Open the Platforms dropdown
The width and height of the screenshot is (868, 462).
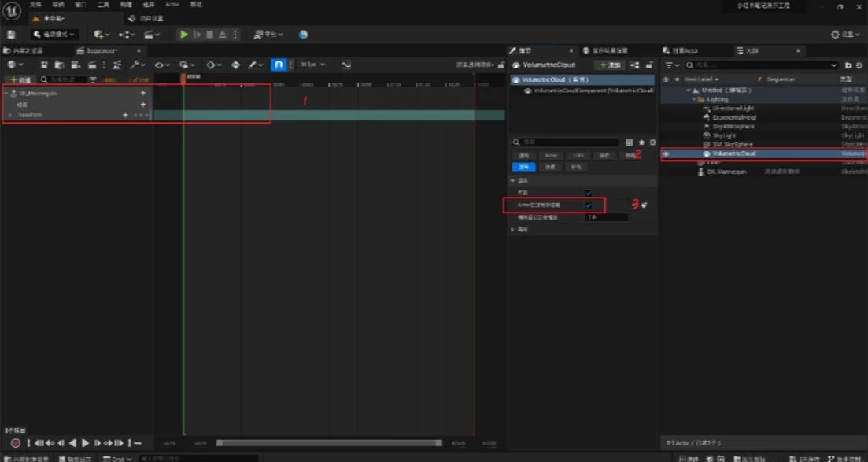click(x=268, y=35)
